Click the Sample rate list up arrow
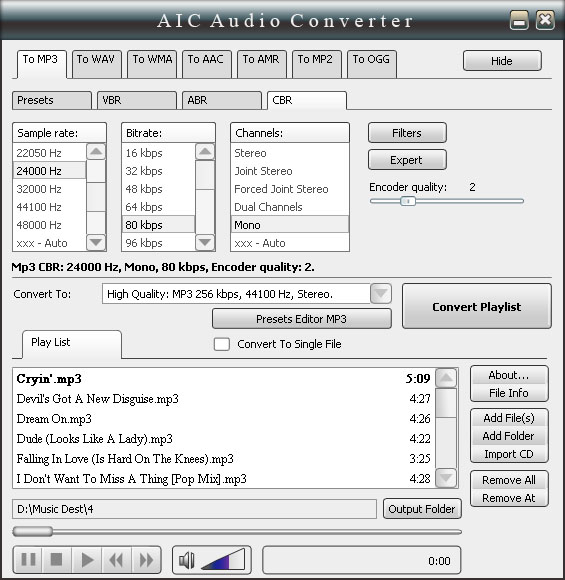Screen dimensions: 565x580 tap(96, 151)
